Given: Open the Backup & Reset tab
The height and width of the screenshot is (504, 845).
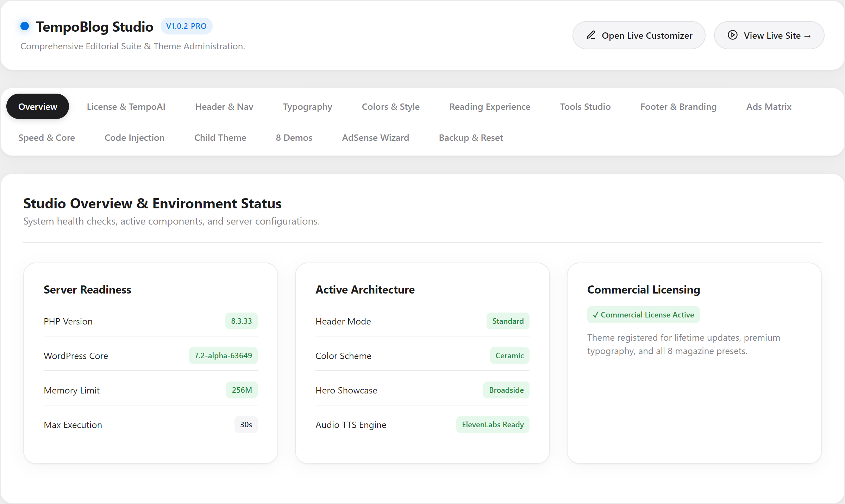Looking at the screenshot, I should click(471, 137).
